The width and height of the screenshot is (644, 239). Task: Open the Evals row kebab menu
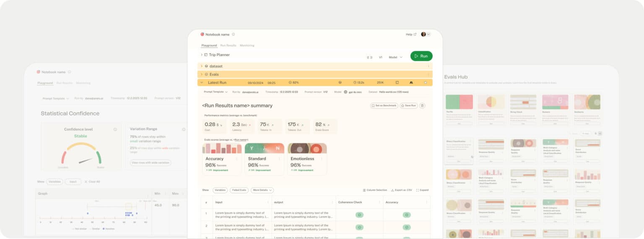point(428,74)
